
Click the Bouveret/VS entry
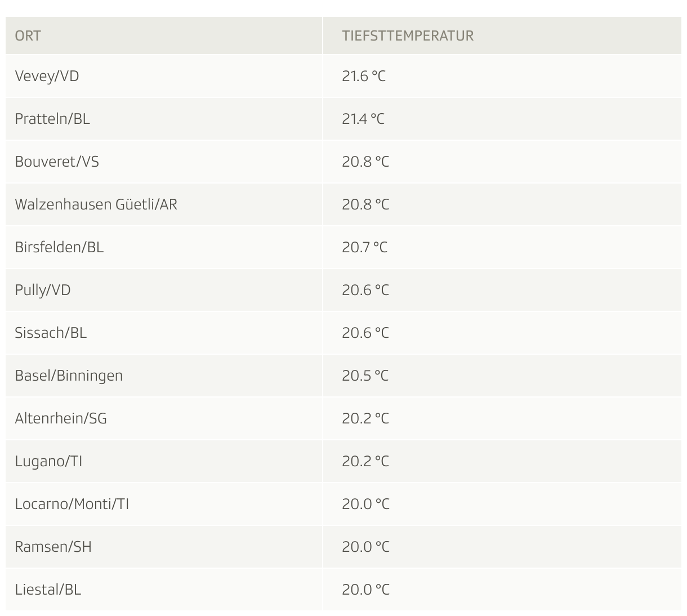tap(57, 162)
